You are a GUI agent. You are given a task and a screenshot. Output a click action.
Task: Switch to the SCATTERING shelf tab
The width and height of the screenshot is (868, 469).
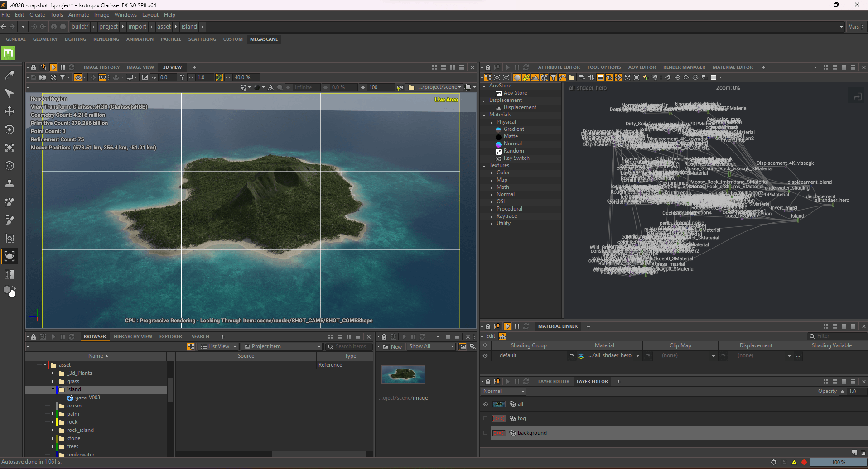[x=202, y=39]
